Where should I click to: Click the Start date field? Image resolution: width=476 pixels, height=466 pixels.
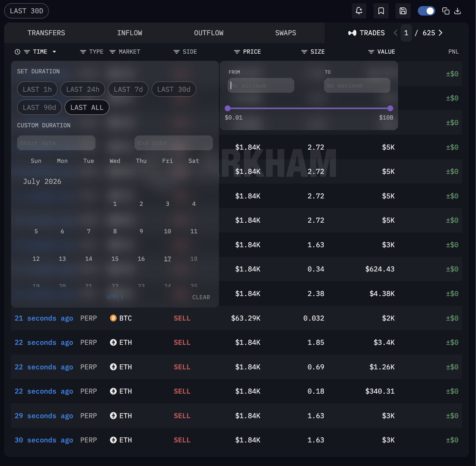pyautogui.click(x=56, y=143)
